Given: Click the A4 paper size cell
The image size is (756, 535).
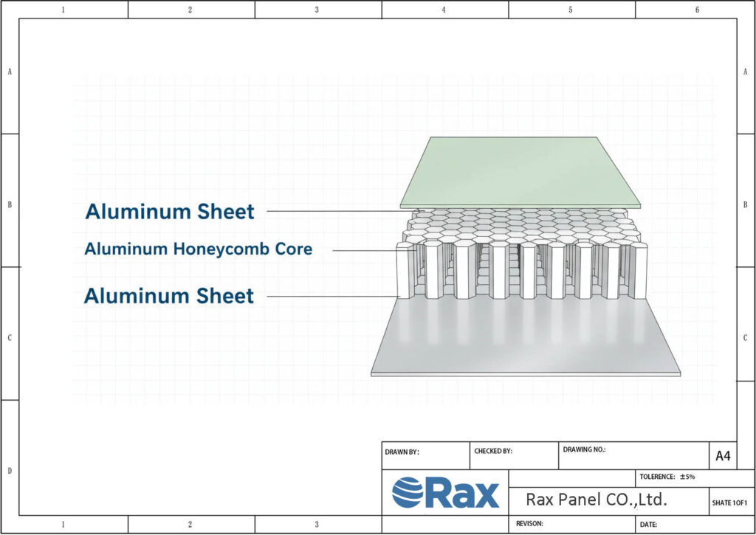Looking at the screenshot, I should 723,456.
